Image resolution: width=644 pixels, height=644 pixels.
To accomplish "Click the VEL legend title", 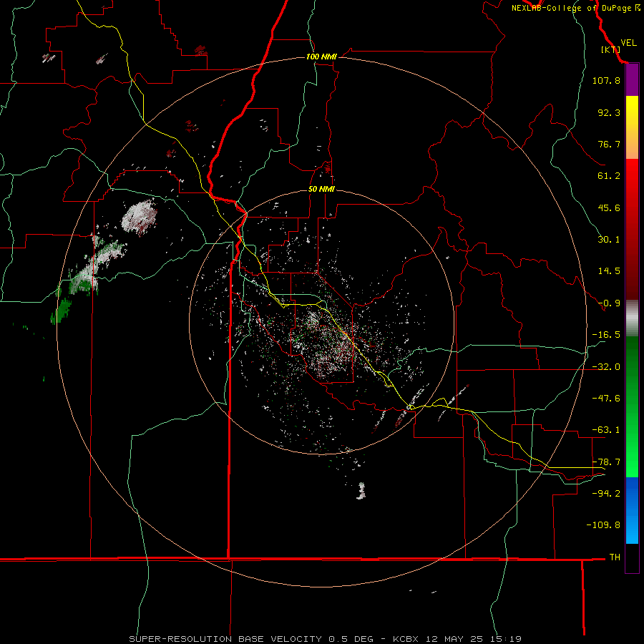I will (628, 43).
